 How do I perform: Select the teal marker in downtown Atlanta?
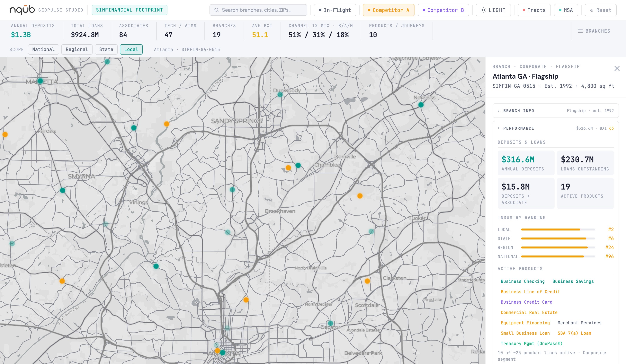click(x=223, y=353)
